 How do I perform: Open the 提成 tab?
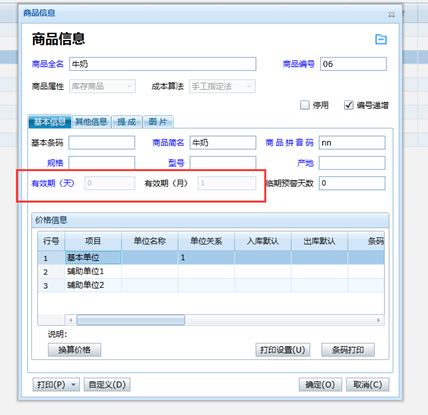[127, 122]
